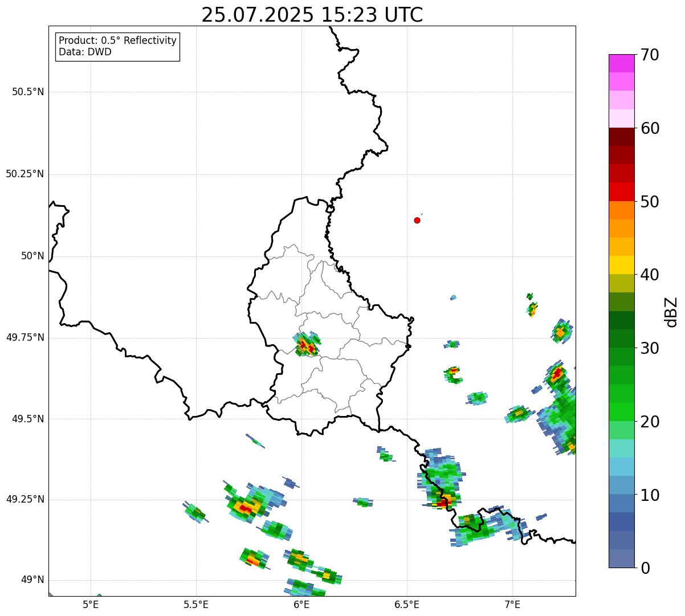Click the latitude label 49.75°N

pos(25,337)
